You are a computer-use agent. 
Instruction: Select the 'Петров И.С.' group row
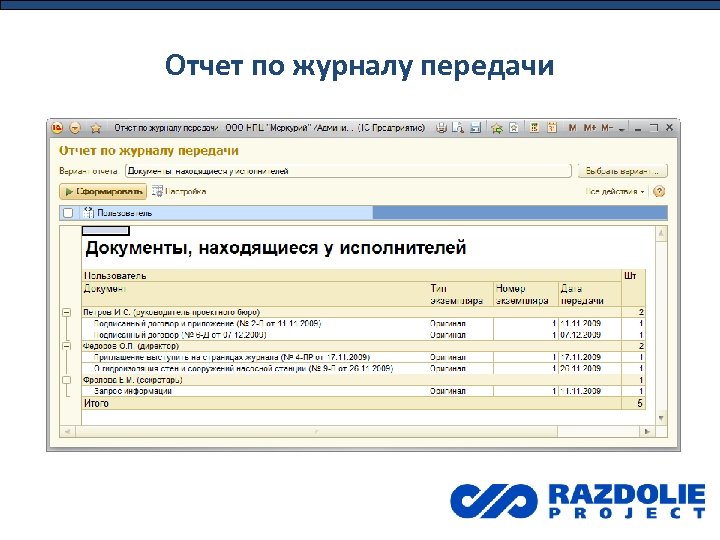363,312
